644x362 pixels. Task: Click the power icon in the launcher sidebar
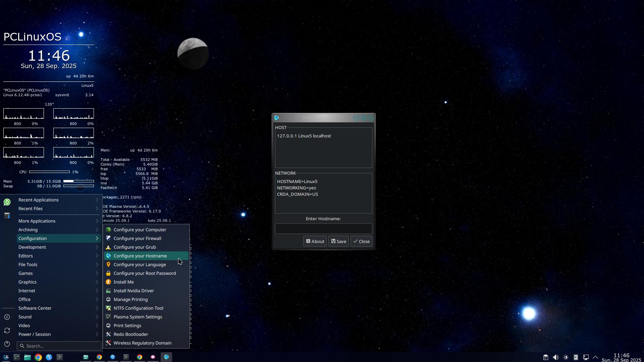tap(7, 344)
